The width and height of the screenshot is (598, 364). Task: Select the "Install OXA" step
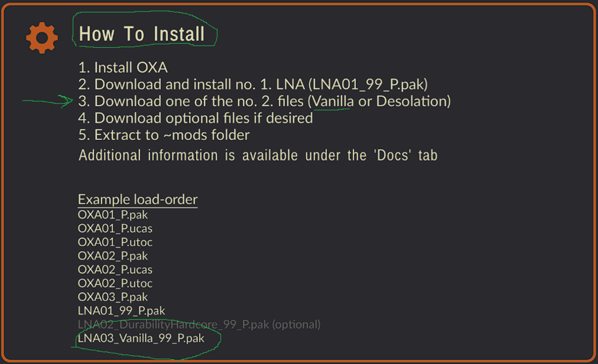pyautogui.click(x=123, y=68)
